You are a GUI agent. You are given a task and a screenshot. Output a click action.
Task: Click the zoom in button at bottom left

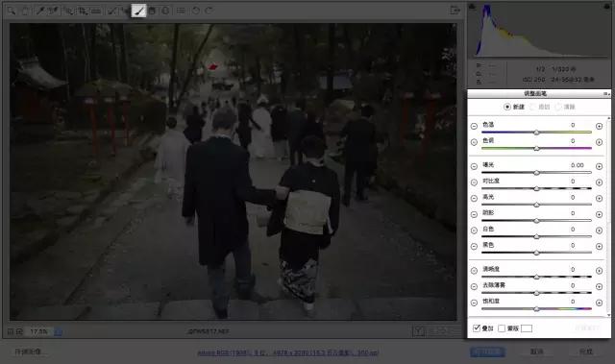click(19, 332)
